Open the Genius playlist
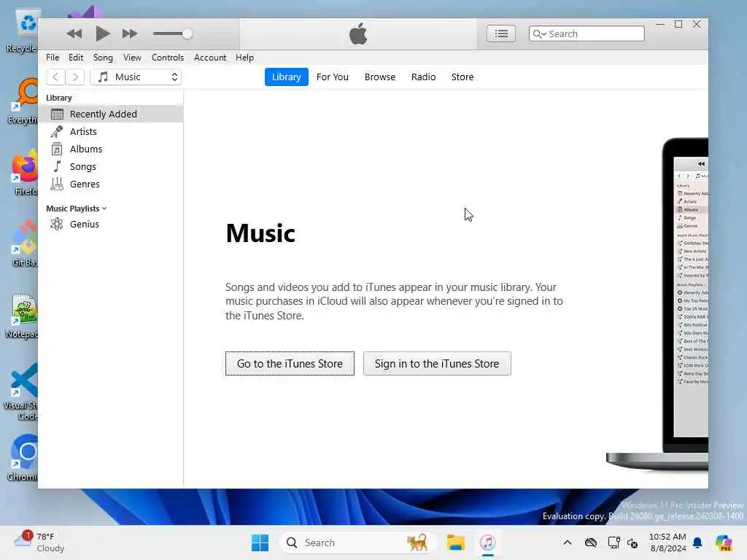The width and height of the screenshot is (747, 560). tap(111, 225)
